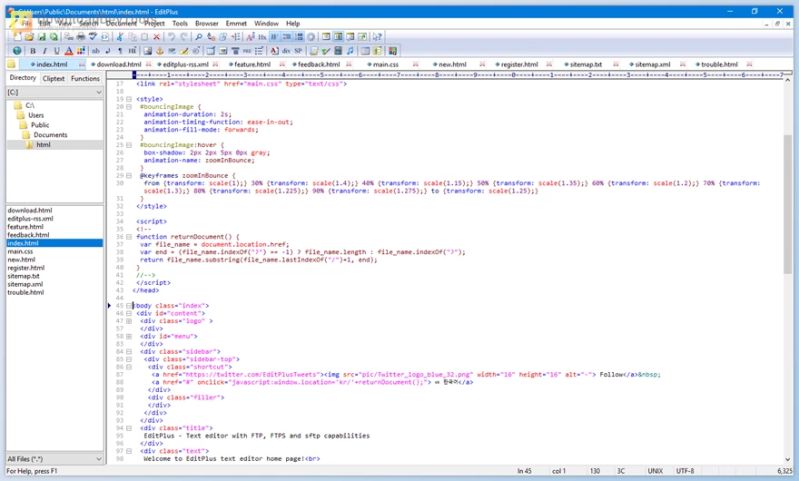This screenshot has width=799, height=481.
Task: Collapse the style block fold at line 19
Action: 129,99
